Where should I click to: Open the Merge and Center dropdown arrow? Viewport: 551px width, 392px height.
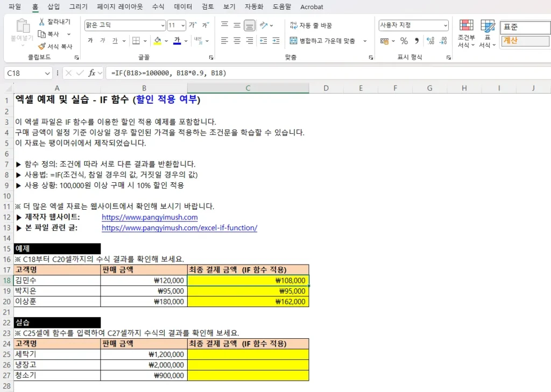[365, 41]
